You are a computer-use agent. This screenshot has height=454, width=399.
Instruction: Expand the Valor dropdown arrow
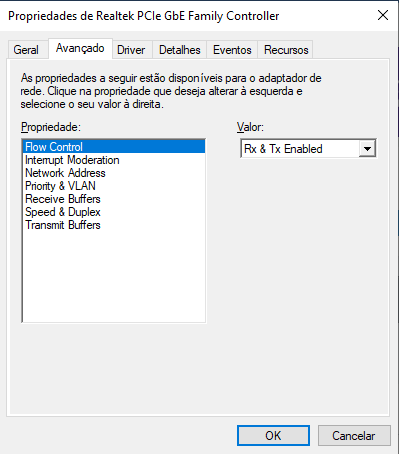pyautogui.click(x=367, y=149)
